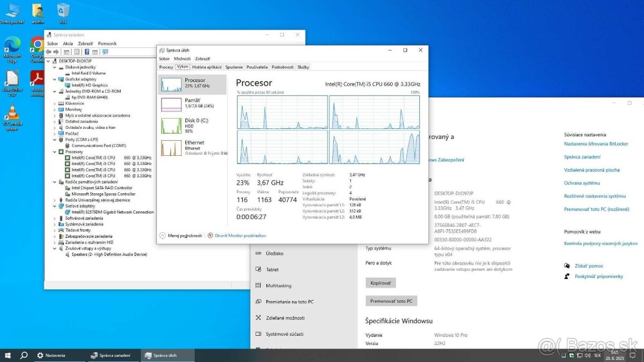Open Zdieľané možnosti settings icon
This screenshot has height=362, width=644.
click(x=258, y=317)
